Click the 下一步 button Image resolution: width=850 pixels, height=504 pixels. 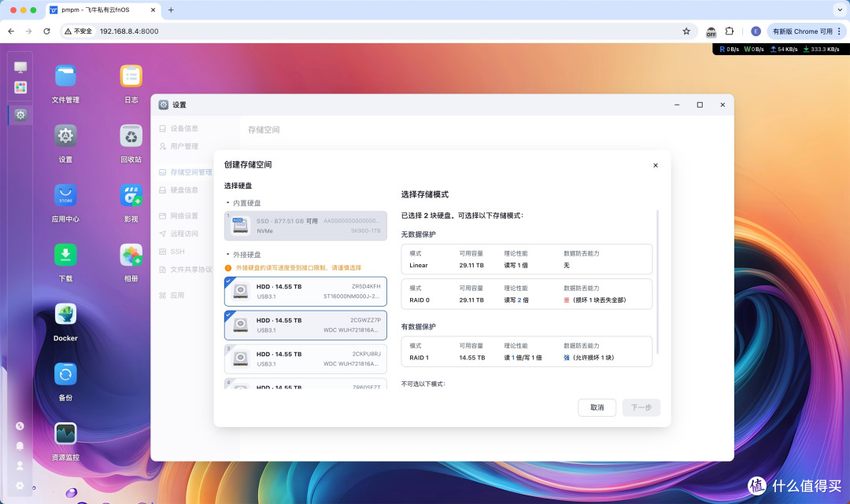pyautogui.click(x=641, y=407)
